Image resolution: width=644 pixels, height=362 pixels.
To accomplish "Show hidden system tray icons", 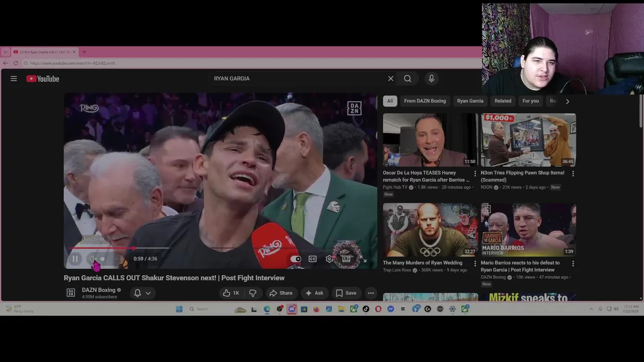I will [592, 309].
